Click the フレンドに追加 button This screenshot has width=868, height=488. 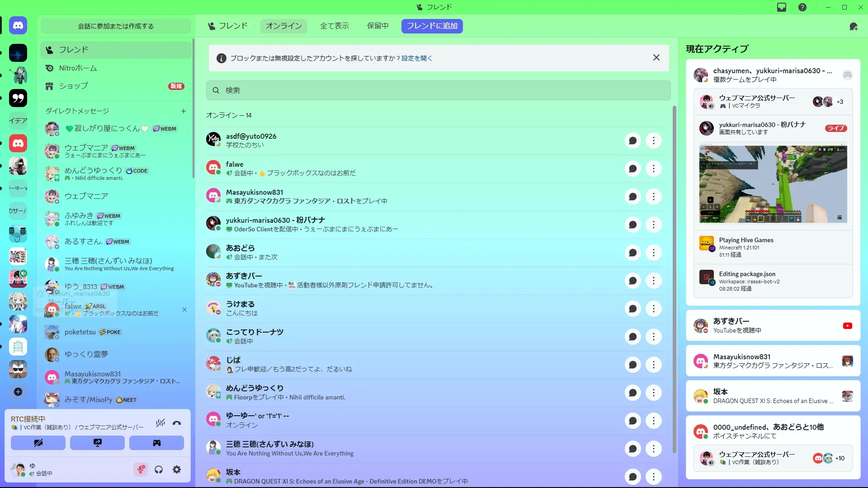[432, 26]
